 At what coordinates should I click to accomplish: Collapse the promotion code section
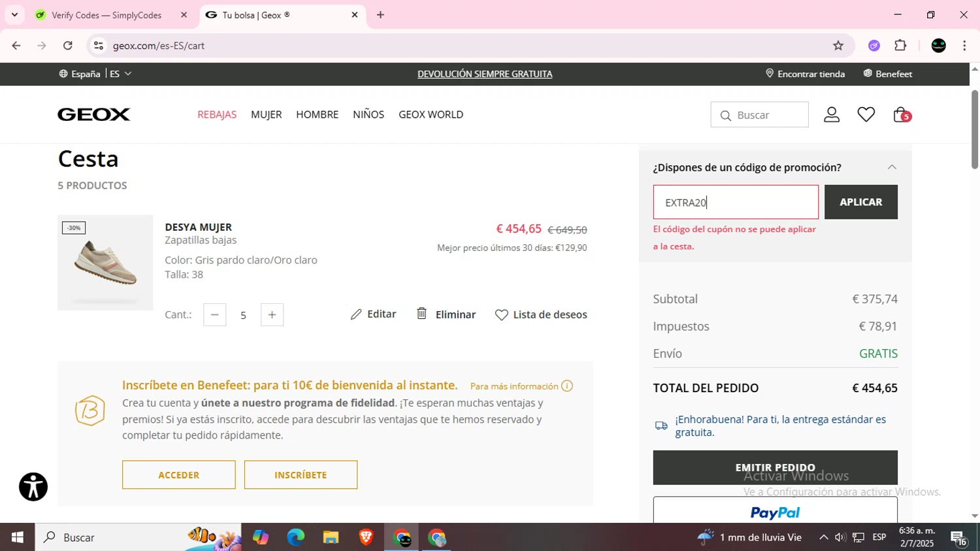[x=892, y=167]
